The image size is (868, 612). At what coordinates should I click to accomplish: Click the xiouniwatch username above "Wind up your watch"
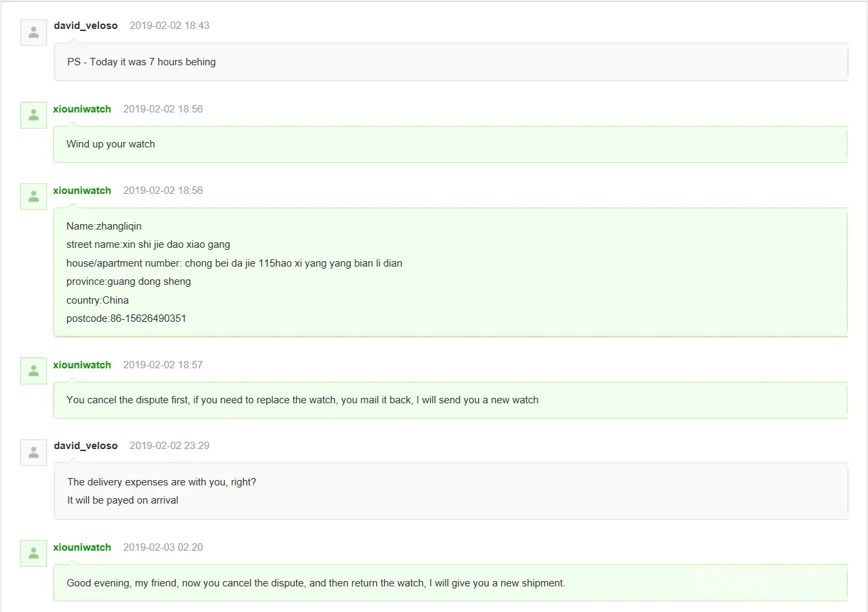[82, 109]
